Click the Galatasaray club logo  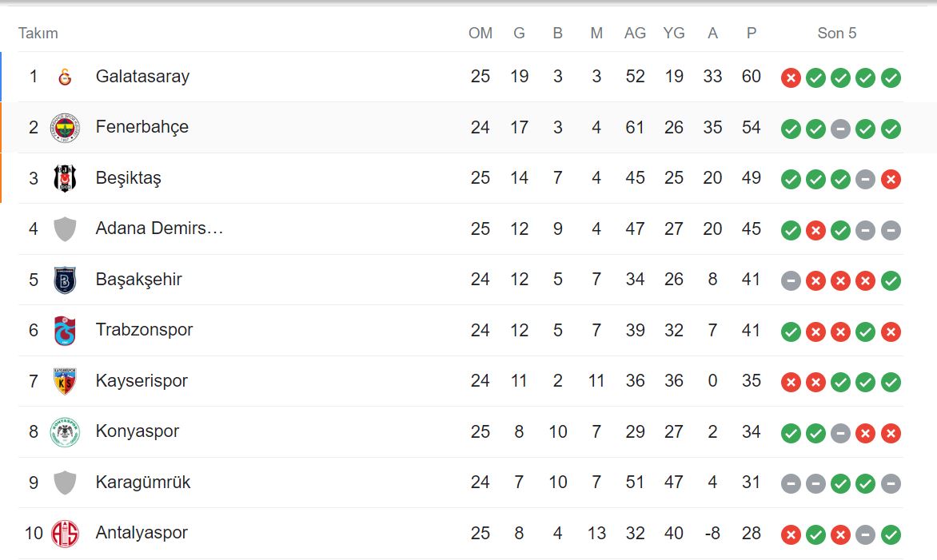65,77
